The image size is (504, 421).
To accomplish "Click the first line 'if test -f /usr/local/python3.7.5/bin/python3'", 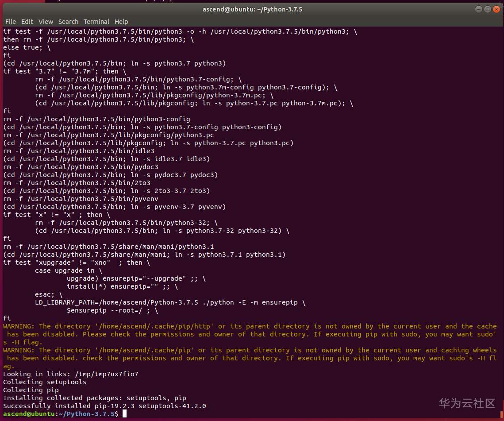I will [x=180, y=31].
